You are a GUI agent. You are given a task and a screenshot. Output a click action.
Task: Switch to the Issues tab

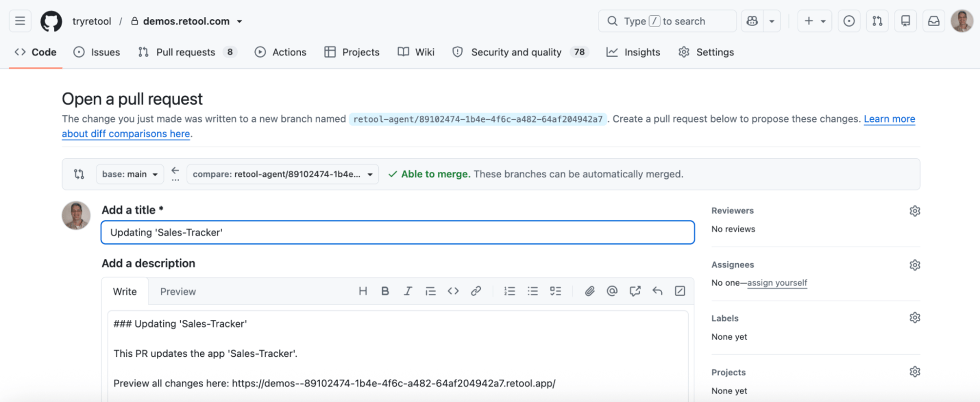(97, 52)
